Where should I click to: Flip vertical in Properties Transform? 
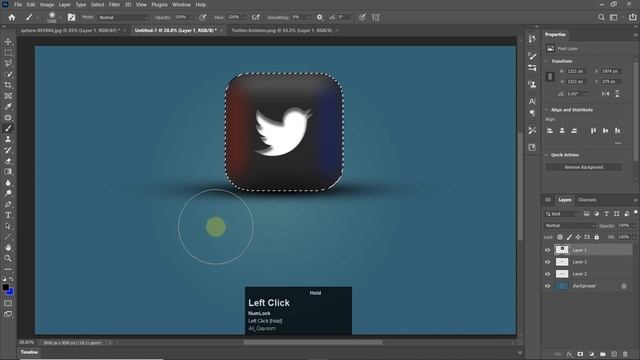[x=617, y=93]
